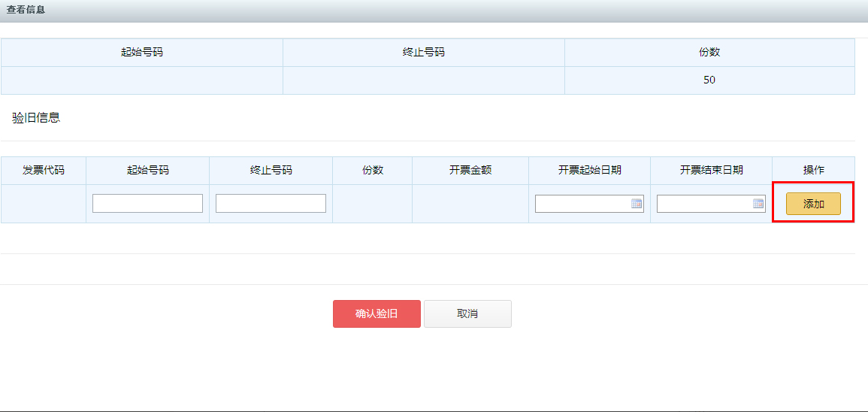
Task: Focus the 终止号码 input field in 验旧信息
Action: 271,203
